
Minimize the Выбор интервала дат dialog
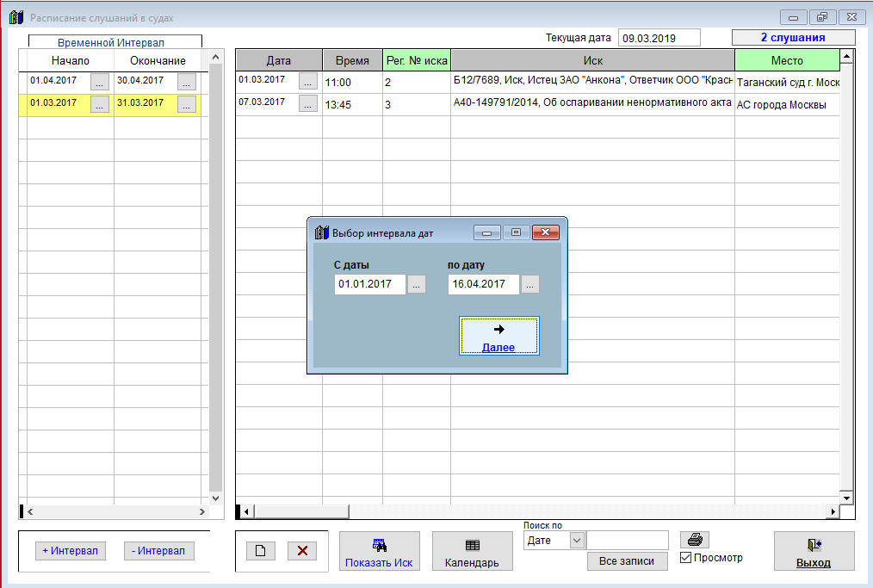click(487, 232)
